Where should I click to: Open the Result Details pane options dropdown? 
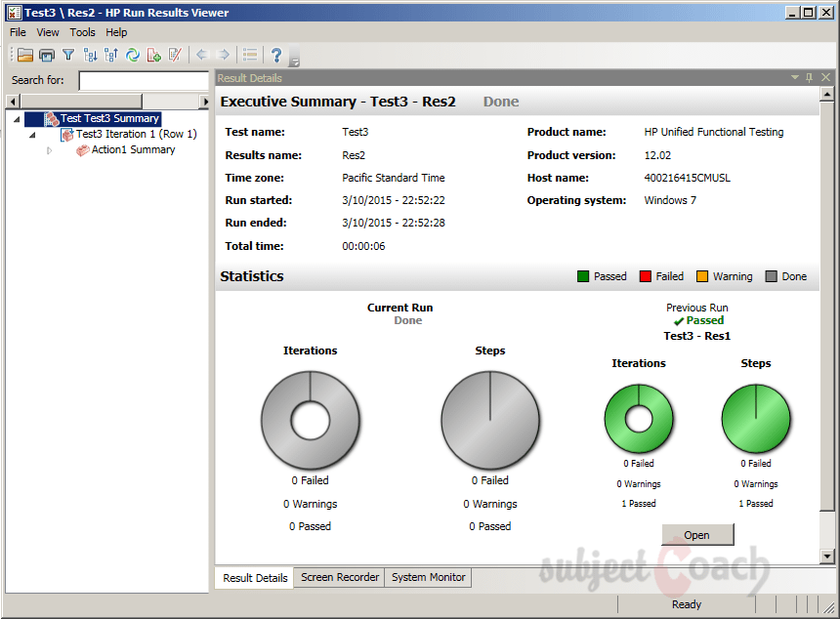pos(794,77)
